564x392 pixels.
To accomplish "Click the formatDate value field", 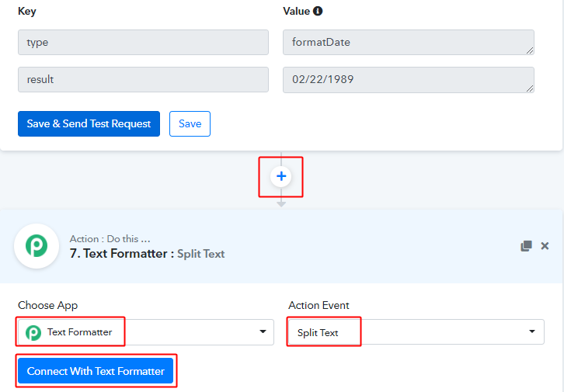I will point(409,43).
